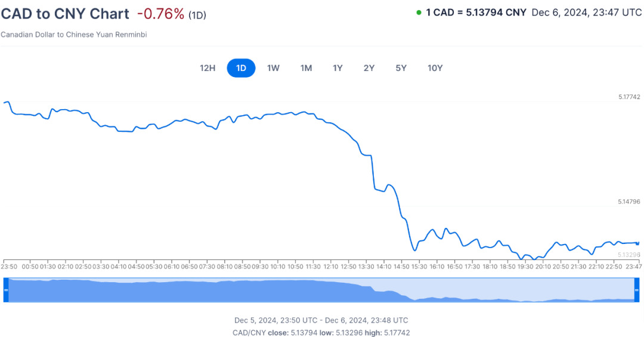Select the 12H time range

pyautogui.click(x=208, y=68)
